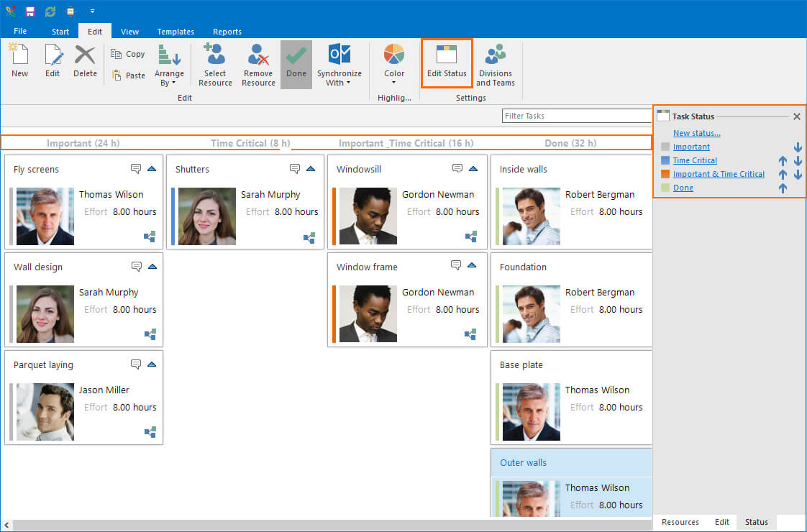The height and width of the screenshot is (532, 807).
Task: Click the subtask icon on Shutters card
Action: (x=309, y=238)
